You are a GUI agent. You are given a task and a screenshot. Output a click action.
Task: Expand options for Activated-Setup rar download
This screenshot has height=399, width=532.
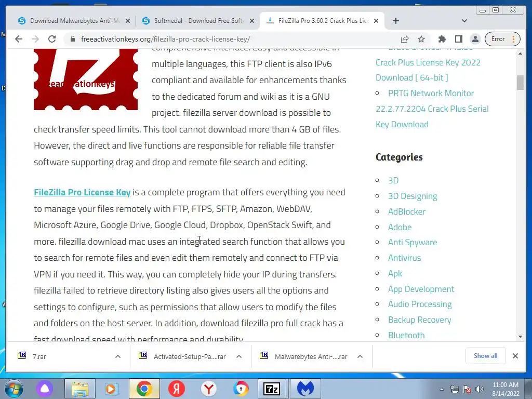pyautogui.click(x=239, y=356)
